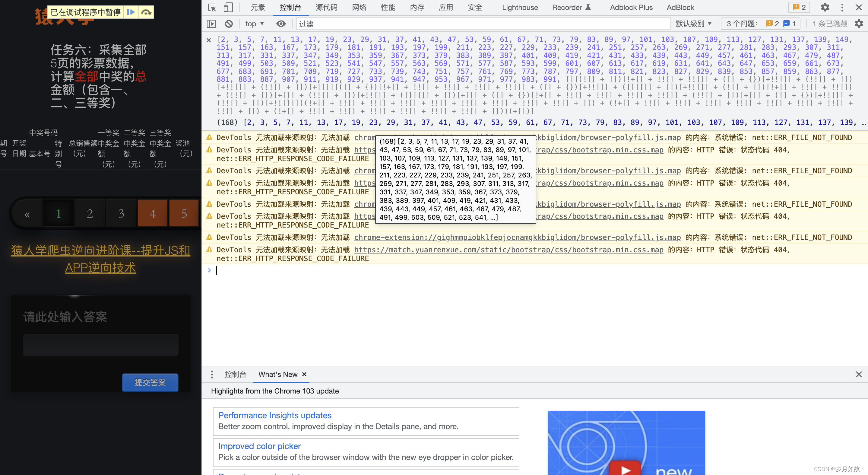
Task: Step over next function call icon
Action: (146, 12)
